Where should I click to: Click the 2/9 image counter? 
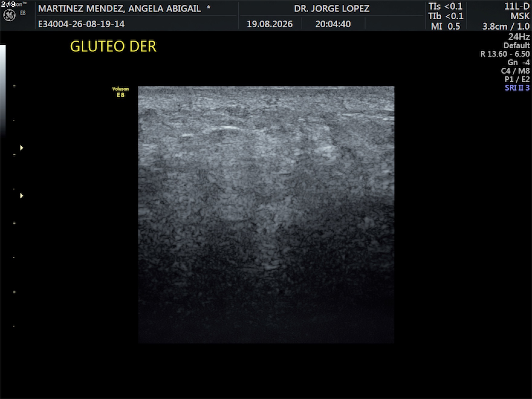point(8,4)
